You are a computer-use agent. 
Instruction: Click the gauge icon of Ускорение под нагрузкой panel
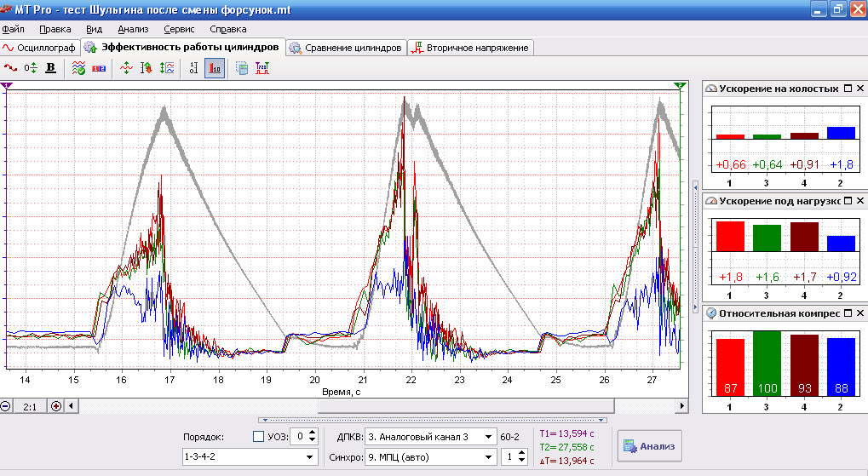coord(711,201)
